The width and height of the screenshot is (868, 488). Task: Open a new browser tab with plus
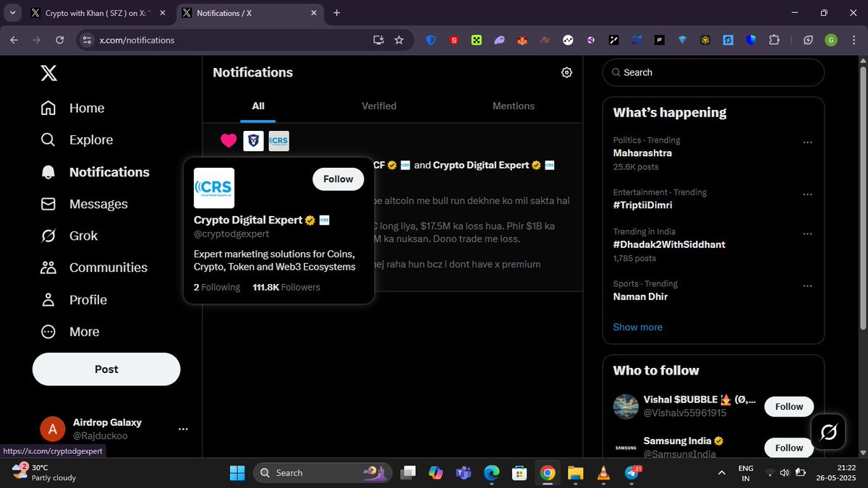(x=336, y=13)
